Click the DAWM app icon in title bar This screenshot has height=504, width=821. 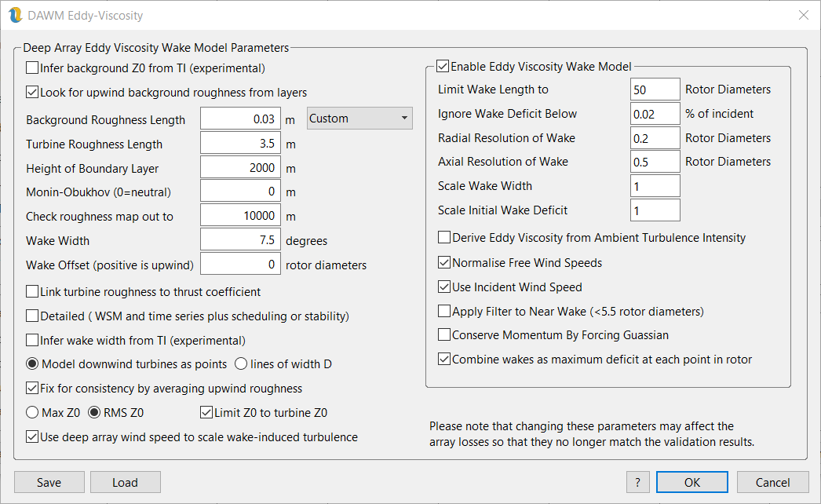coord(15,15)
